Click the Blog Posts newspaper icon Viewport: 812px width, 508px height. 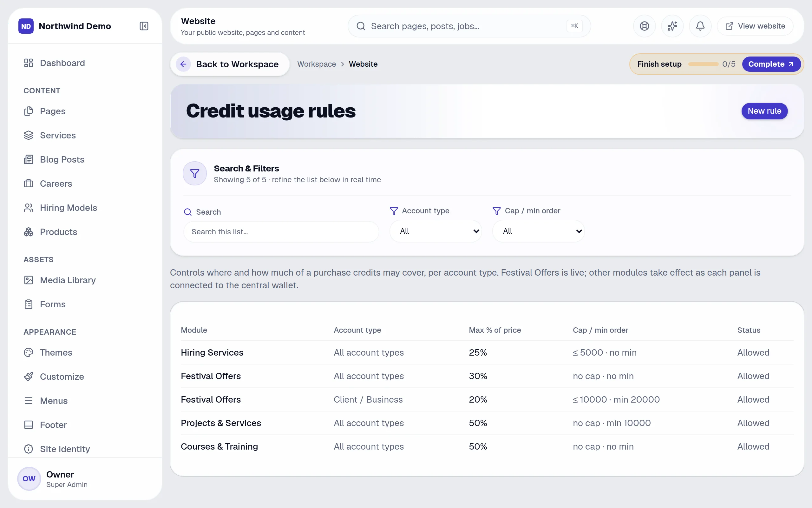(29, 160)
